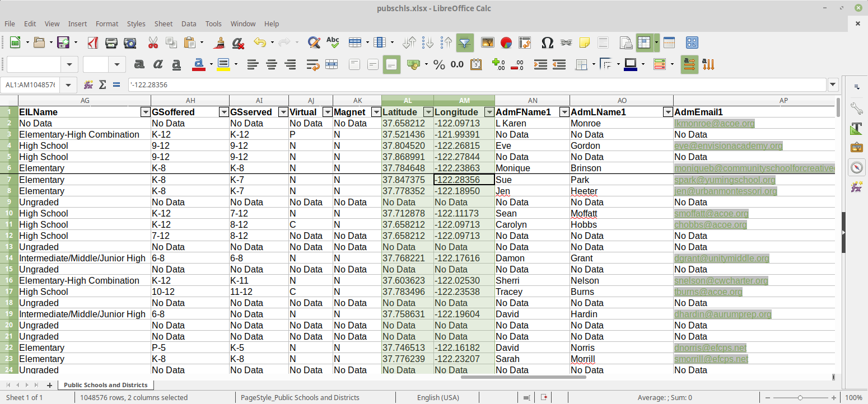
Task: Run the Spelling check icon
Action: [x=333, y=43]
